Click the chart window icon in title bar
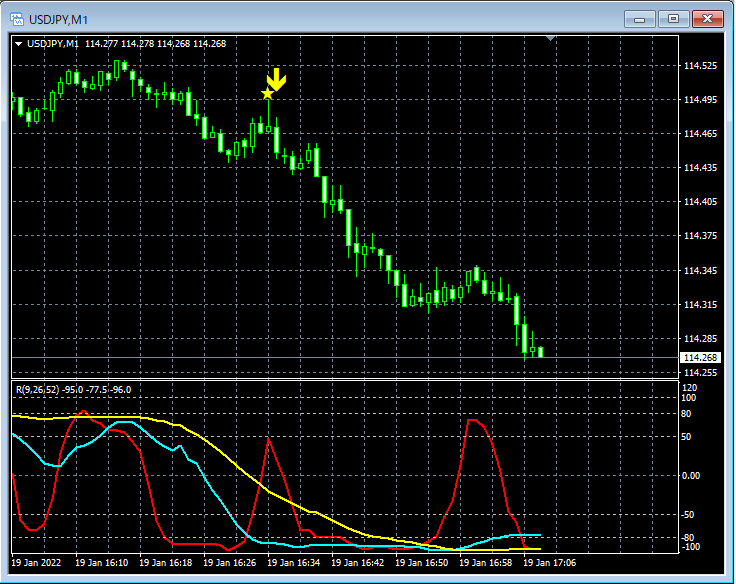The width and height of the screenshot is (736, 584). pyautogui.click(x=18, y=19)
